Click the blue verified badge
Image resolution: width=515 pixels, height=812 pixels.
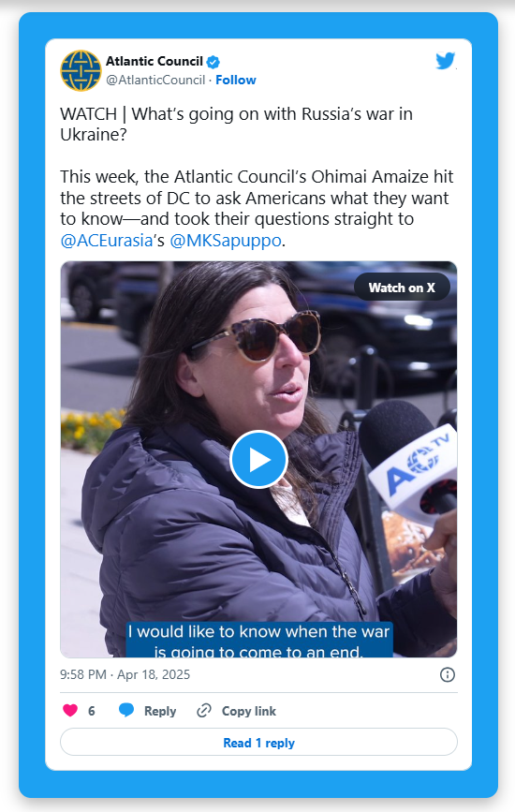[x=213, y=62]
